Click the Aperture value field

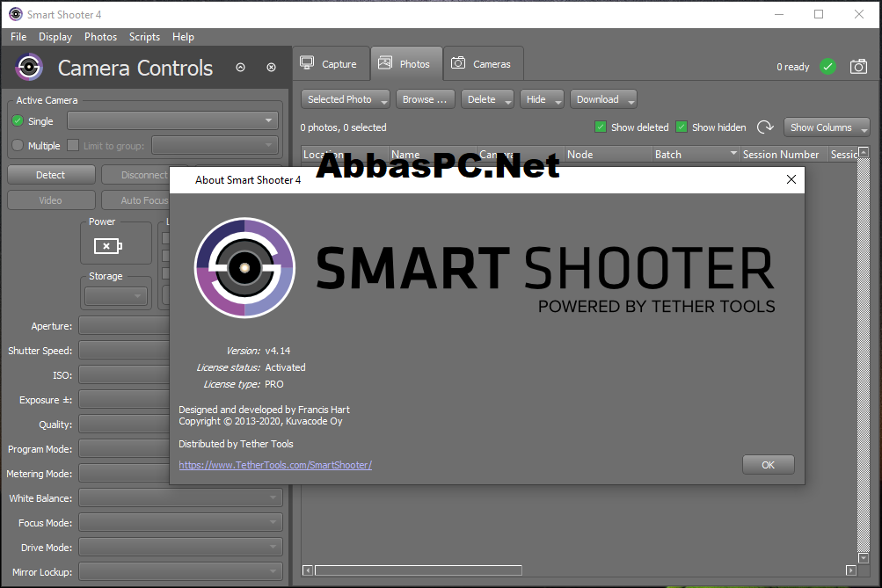point(124,325)
